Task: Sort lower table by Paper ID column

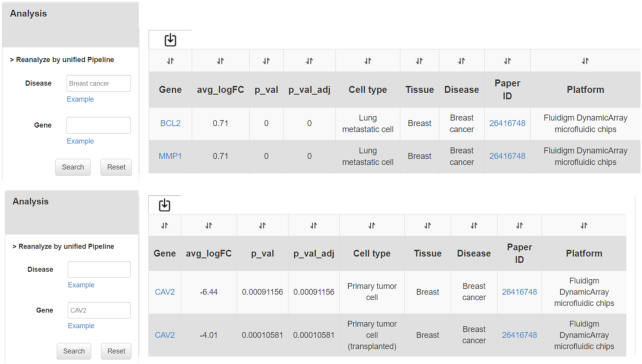Action: click(x=519, y=225)
